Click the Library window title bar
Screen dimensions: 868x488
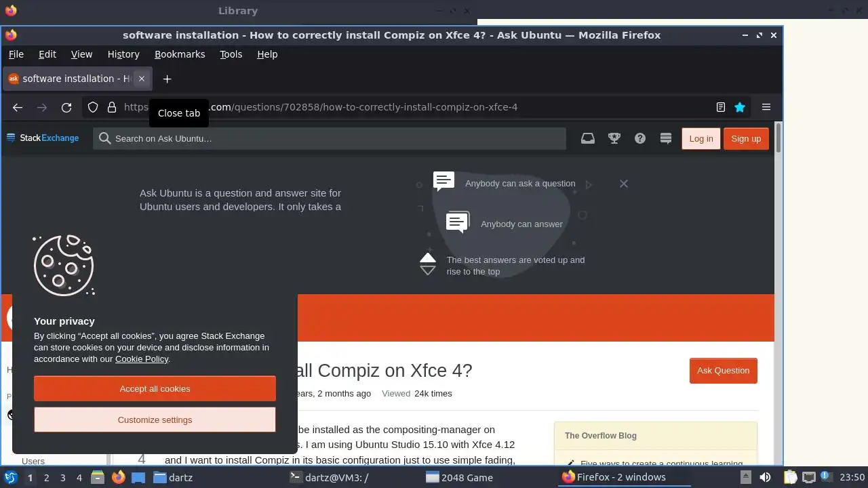[238, 10]
